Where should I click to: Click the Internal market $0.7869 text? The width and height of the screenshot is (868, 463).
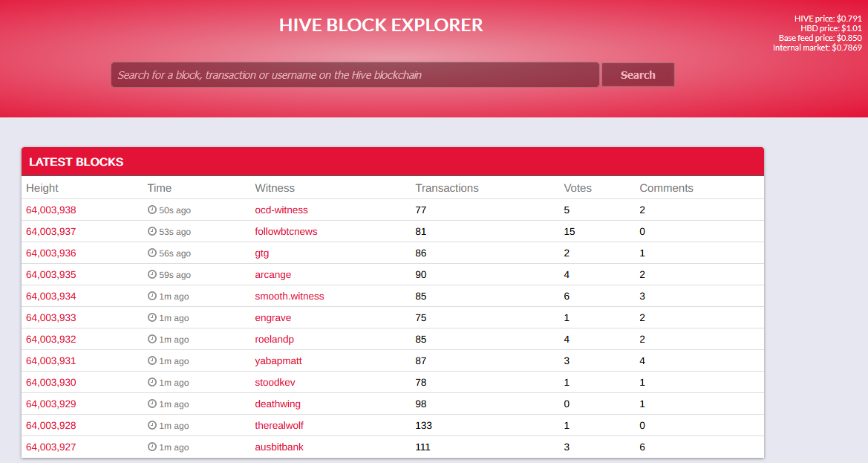(x=817, y=48)
